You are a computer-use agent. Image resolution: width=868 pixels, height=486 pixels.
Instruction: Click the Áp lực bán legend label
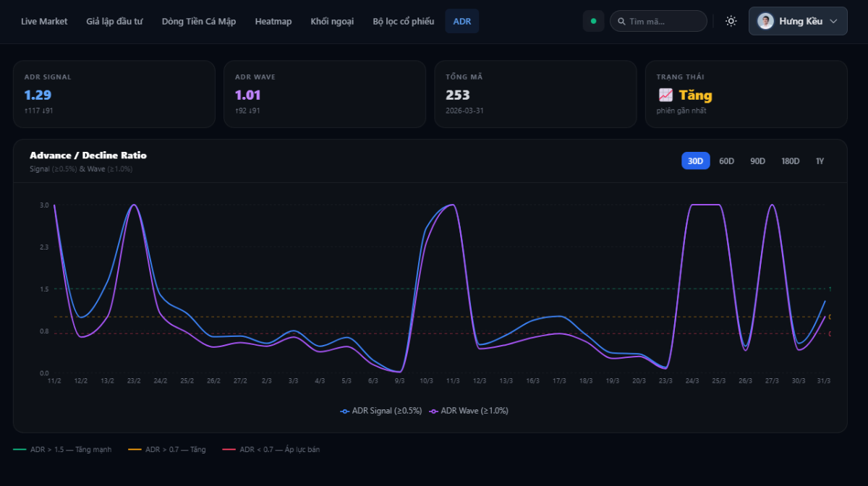[x=302, y=449]
